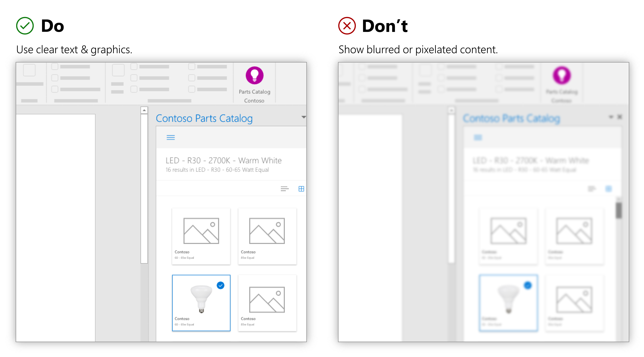
Task: Click the list view toggle icon
Action: point(284,189)
